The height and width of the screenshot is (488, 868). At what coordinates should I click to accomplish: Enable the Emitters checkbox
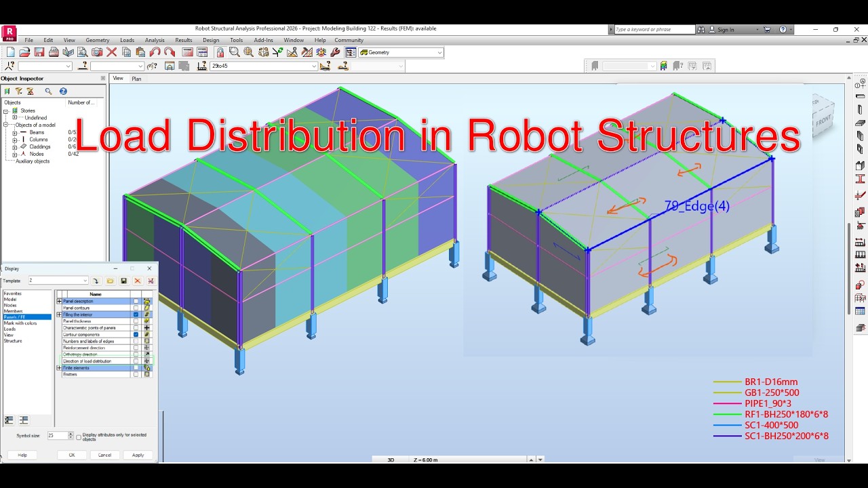pyautogui.click(x=136, y=374)
